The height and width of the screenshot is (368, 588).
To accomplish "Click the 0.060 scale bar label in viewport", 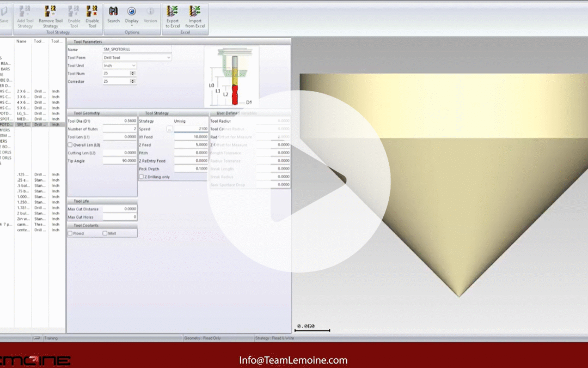I will pos(305,326).
